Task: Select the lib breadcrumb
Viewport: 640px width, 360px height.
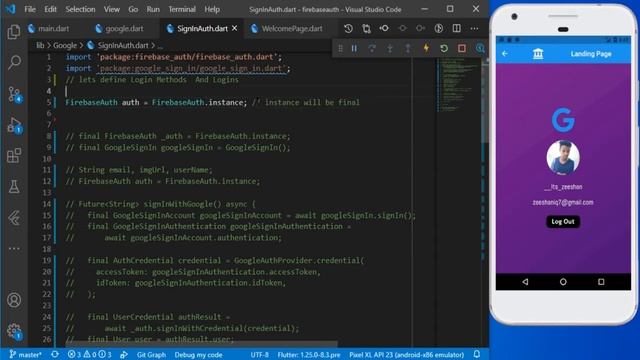Action: pyautogui.click(x=40, y=45)
